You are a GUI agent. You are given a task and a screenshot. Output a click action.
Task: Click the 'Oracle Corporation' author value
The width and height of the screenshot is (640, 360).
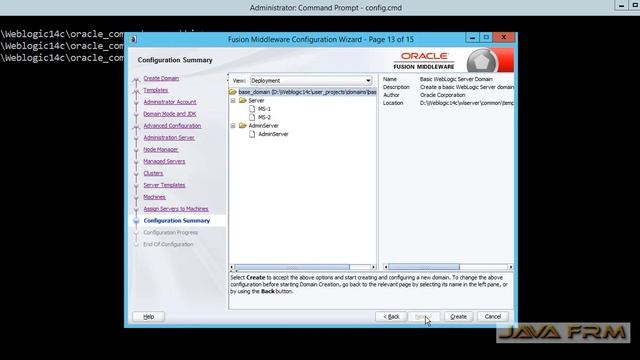[442, 95]
